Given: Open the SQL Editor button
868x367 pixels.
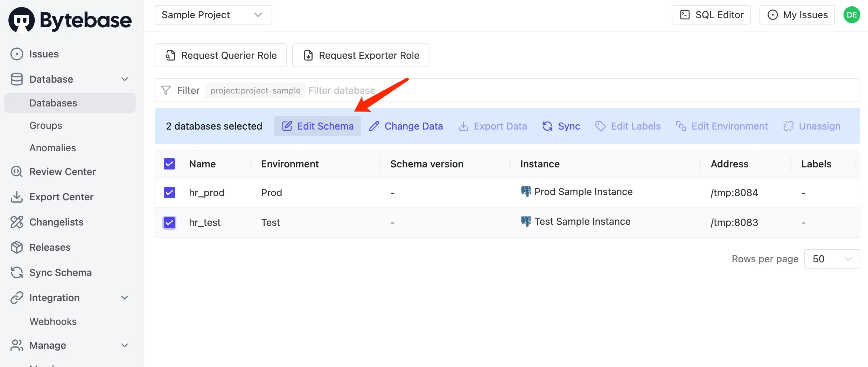Looking at the screenshot, I should (x=711, y=15).
